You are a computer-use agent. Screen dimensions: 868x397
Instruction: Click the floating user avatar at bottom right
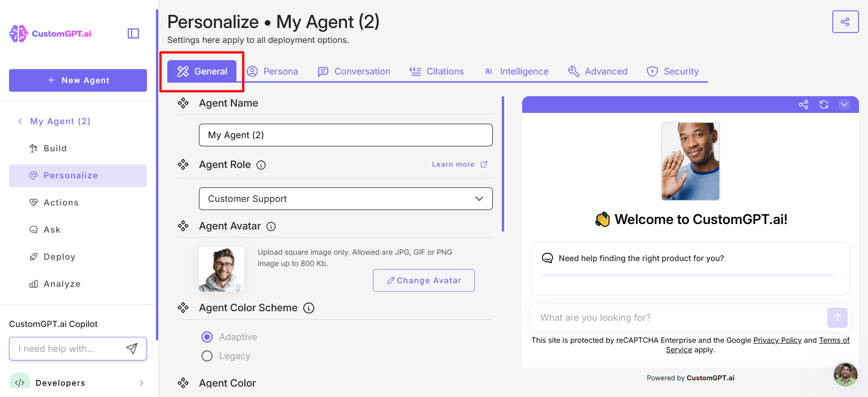click(845, 374)
